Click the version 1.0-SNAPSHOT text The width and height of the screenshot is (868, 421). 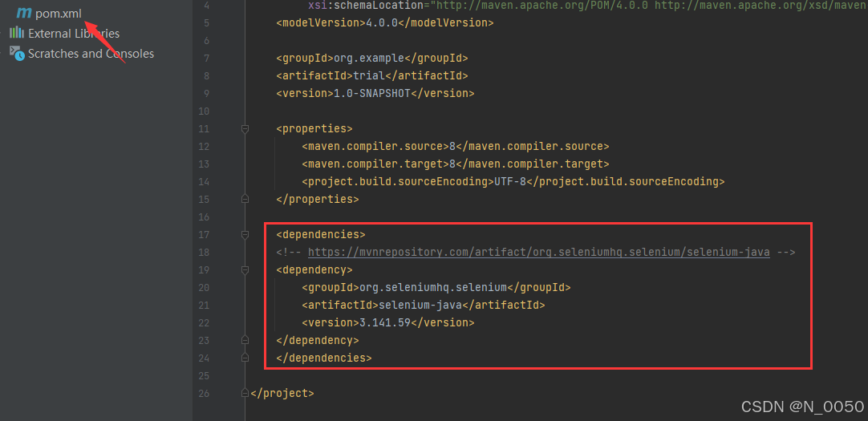(x=375, y=94)
